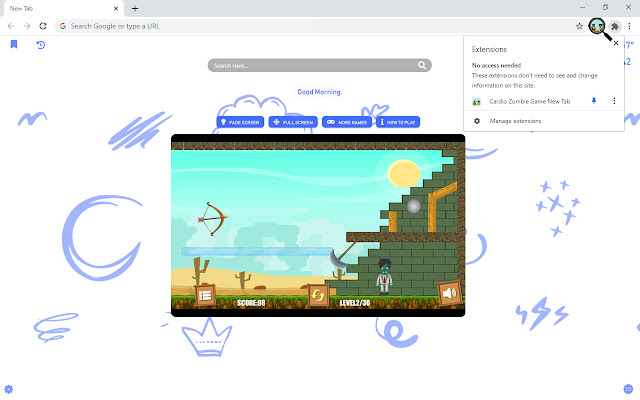Open the pinned Cardio Zombie extension icon

coord(596,26)
